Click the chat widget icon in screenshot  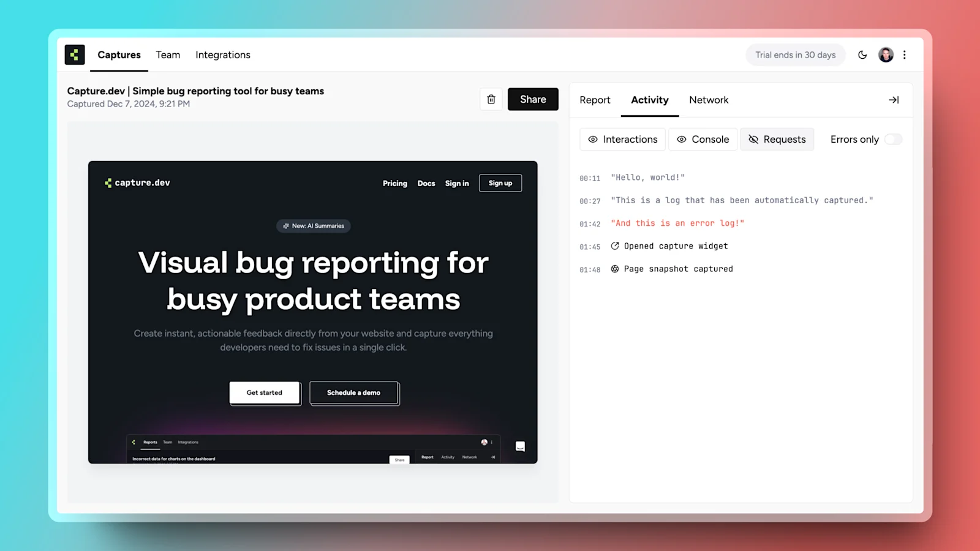pyautogui.click(x=520, y=446)
